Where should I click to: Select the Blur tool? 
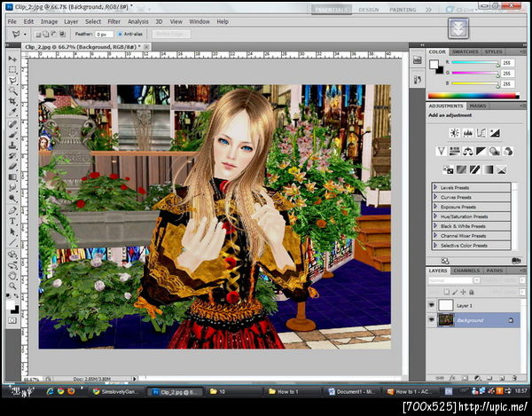point(12,187)
